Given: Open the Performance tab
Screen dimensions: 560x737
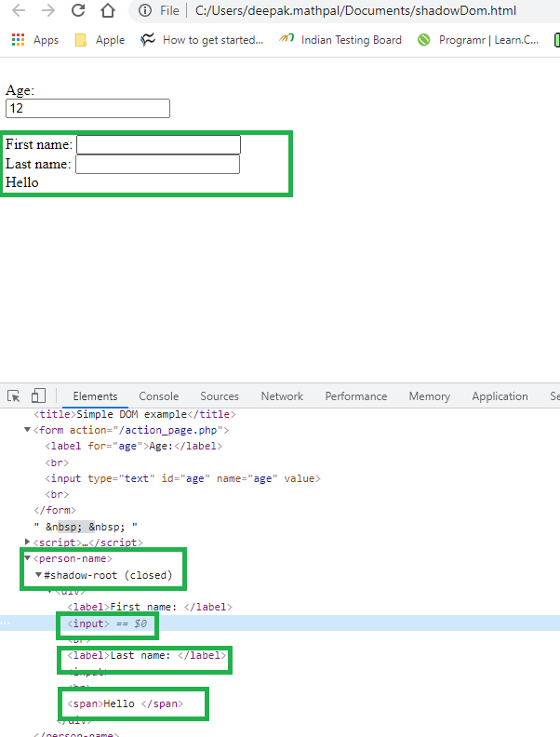Looking at the screenshot, I should pos(356,396).
